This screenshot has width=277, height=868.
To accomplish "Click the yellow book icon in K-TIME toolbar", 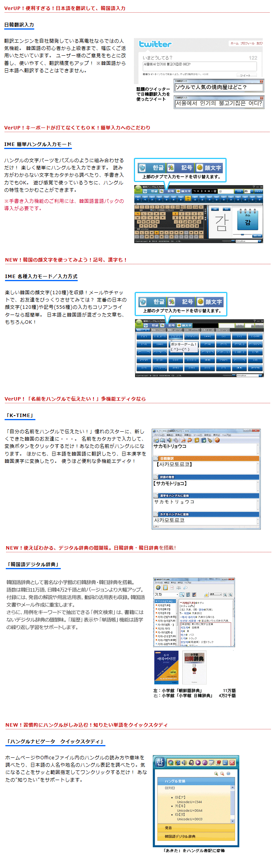I will click(x=197, y=440).
